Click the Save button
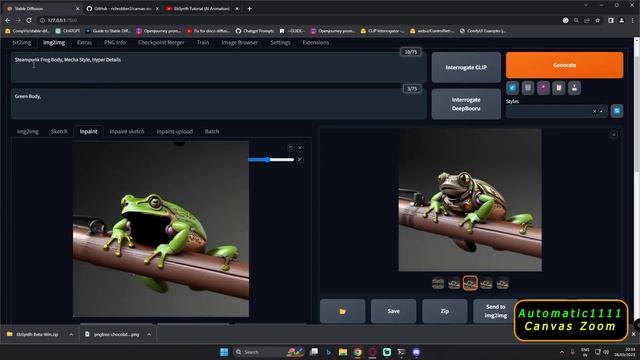 (x=393, y=311)
